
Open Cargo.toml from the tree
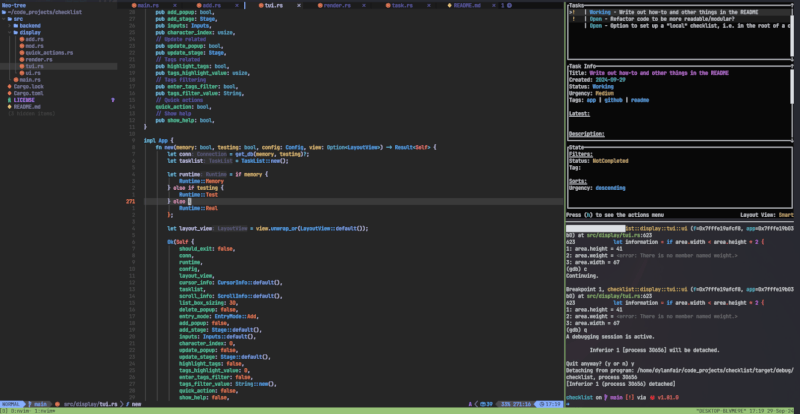tap(28, 93)
